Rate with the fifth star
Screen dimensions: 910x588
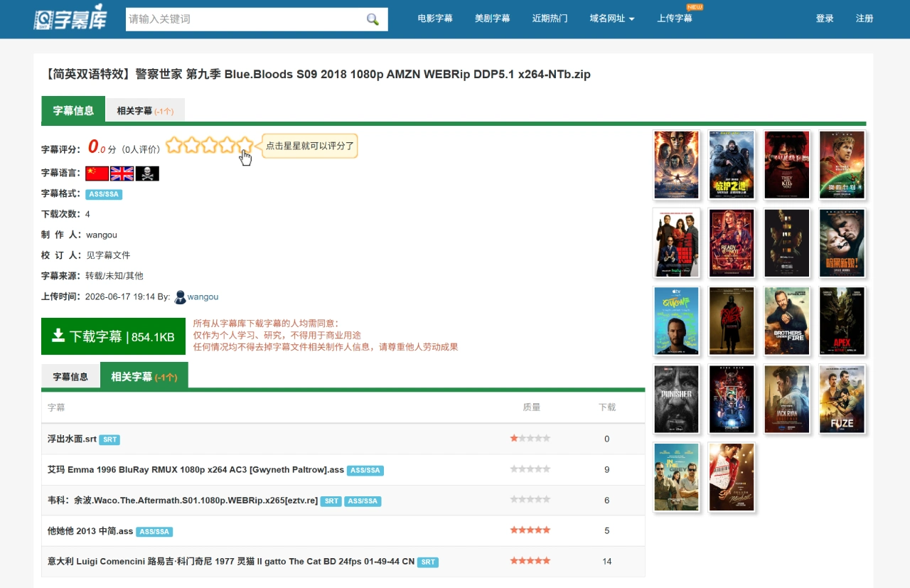click(245, 145)
